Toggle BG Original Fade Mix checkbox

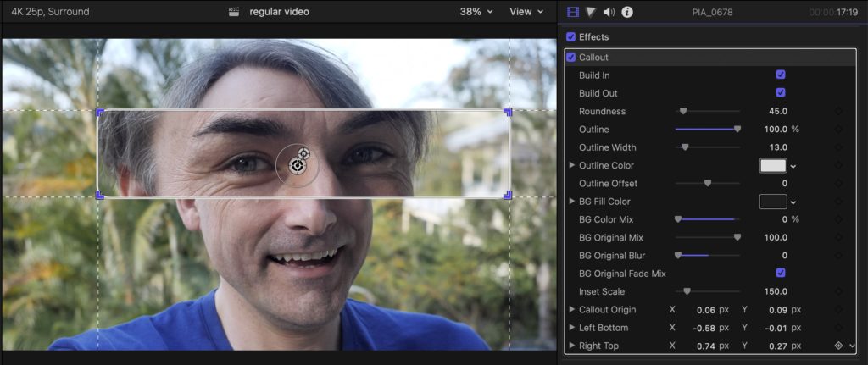coord(781,273)
